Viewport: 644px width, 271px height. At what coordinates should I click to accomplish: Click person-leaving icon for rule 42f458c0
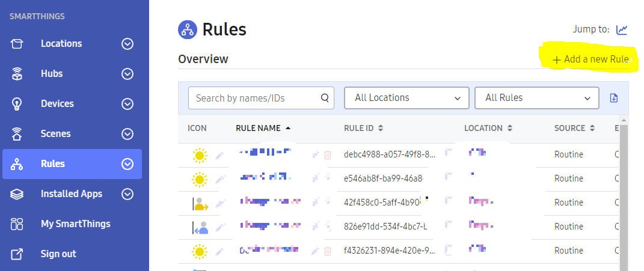click(x=200, y=203)
